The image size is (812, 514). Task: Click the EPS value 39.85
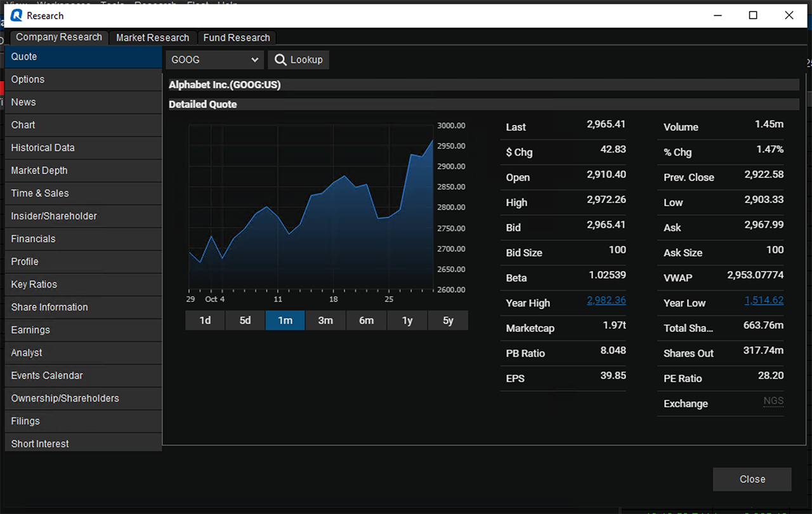click(613, 376)
